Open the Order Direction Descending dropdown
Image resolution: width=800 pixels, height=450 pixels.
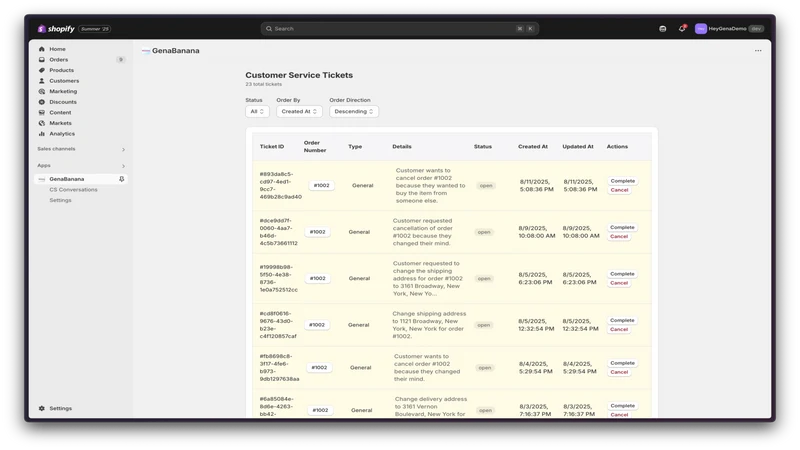354,111
